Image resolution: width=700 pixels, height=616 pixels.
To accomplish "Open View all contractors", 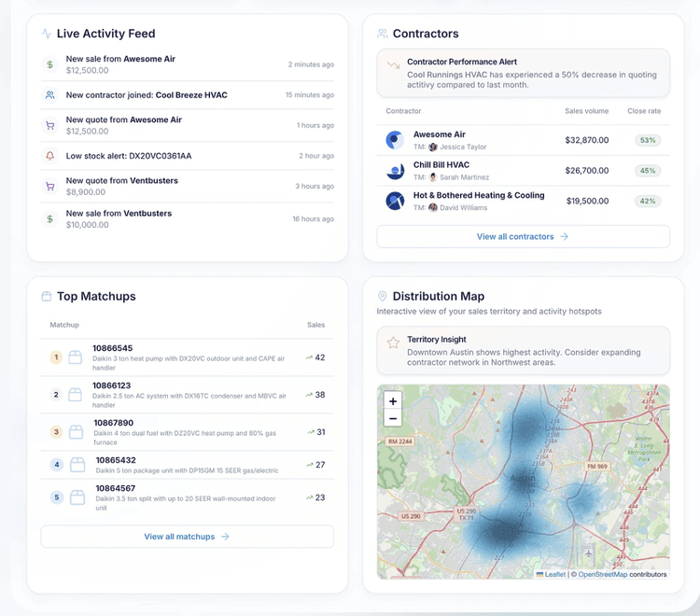I will pos(524,236).
